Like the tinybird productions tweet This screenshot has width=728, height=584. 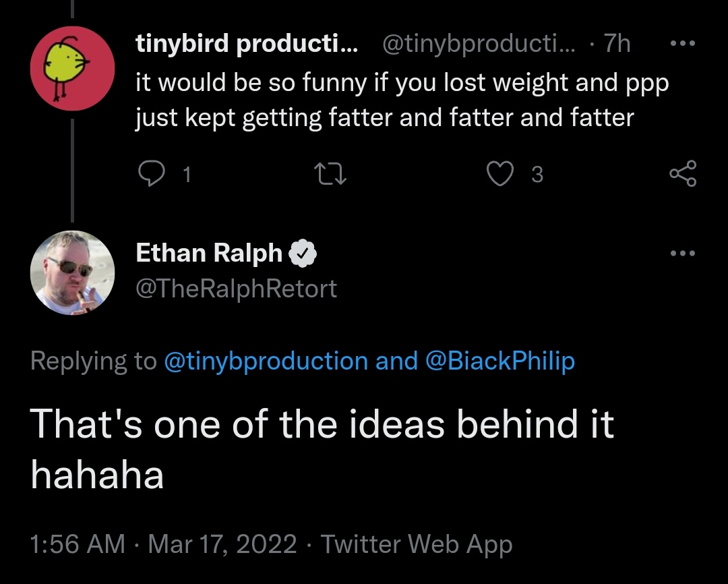click(x=500, y=174)
